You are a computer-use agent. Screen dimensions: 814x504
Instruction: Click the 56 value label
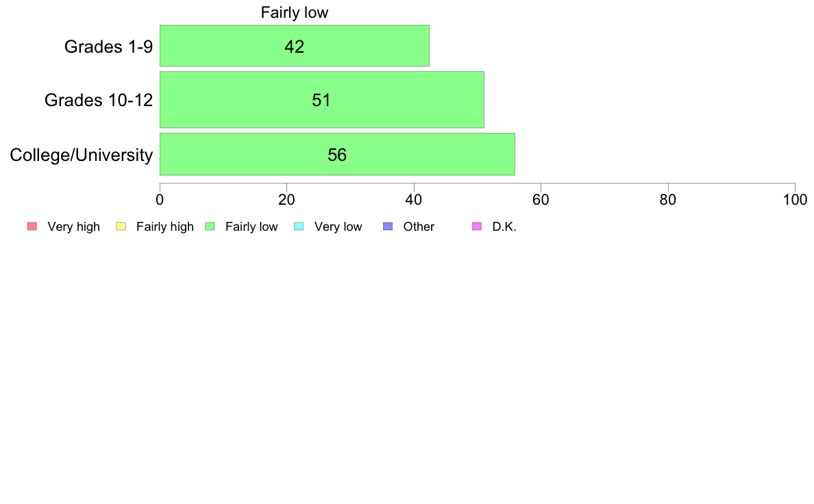tap(337, 155)
